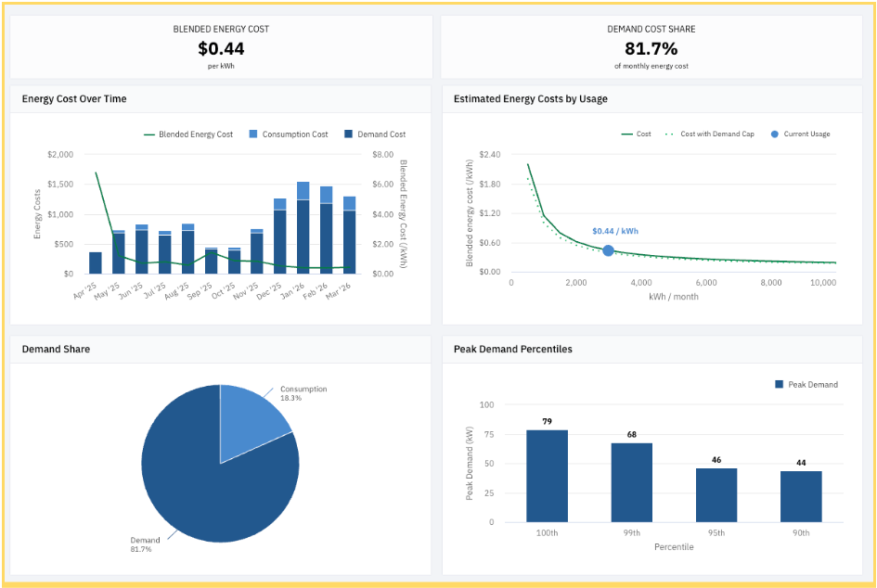Click the 'Estimated Energy Costs by Usage' title
The height and width of the screenshot is (588, 877).
pyautogui.click(x=530, y=99)
